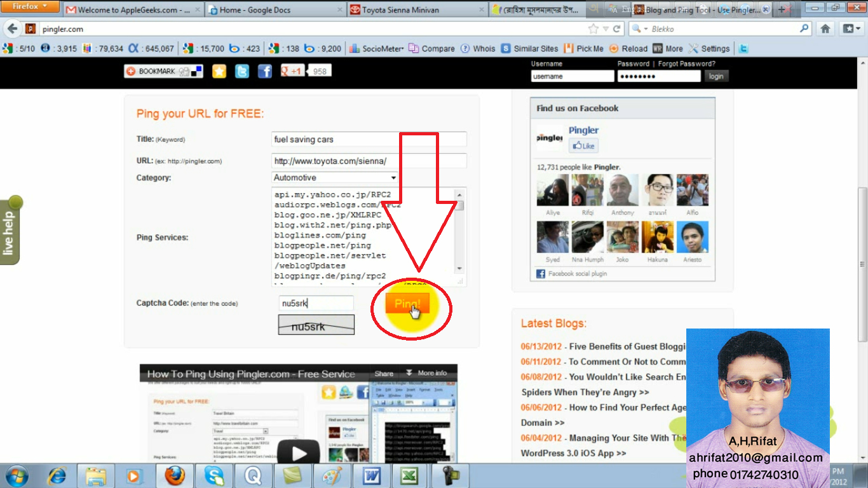Open the bookmarks menu button
This screenshot has height=488, width=868.
pos(850,29)
